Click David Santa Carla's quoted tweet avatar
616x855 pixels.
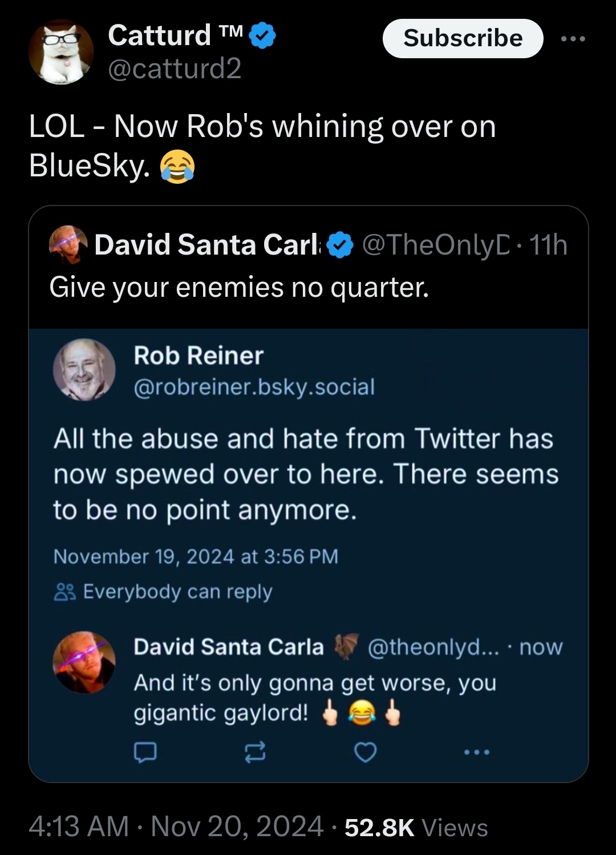click(x=68, y=244)
